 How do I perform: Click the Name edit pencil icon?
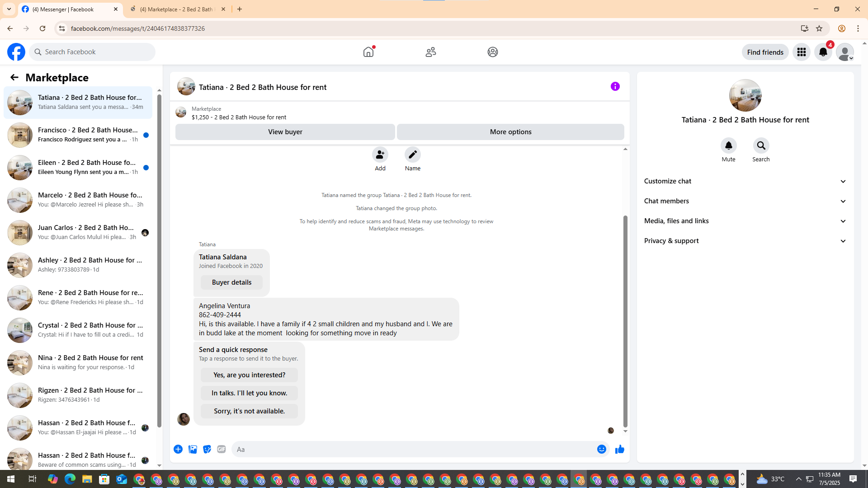[x=412, y=155]
